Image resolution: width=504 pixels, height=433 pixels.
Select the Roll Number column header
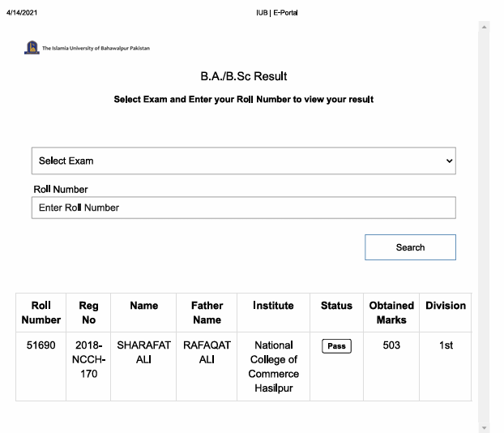[41, 313]
